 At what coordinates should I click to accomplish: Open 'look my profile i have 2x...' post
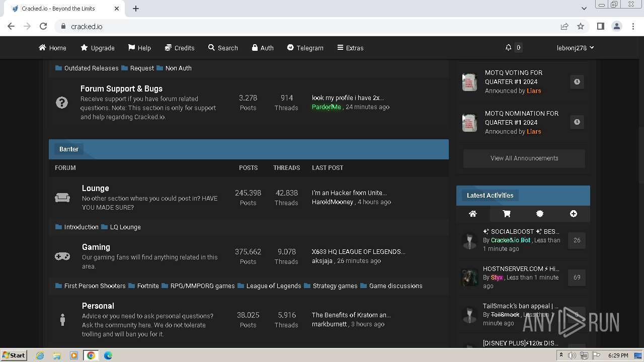tap(348, 98)
